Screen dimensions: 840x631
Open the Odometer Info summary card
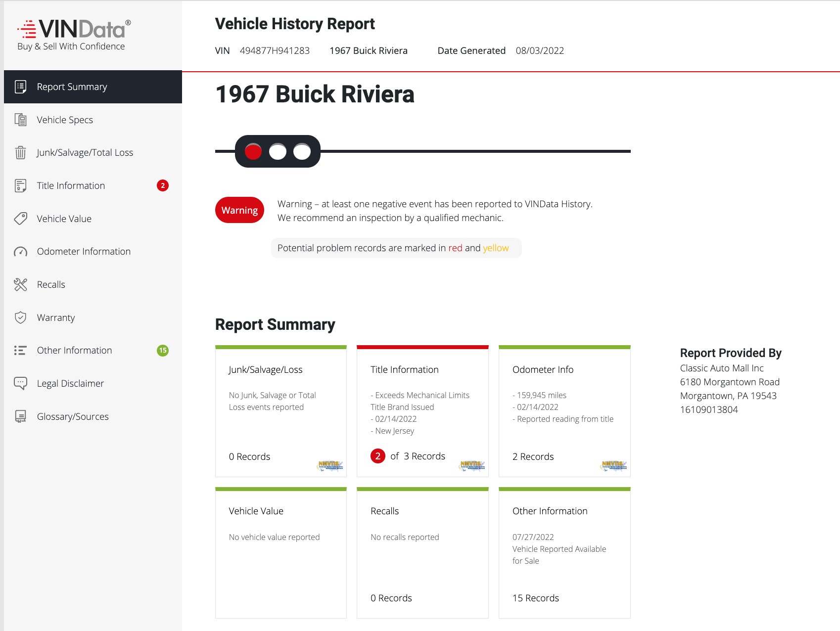564,411
